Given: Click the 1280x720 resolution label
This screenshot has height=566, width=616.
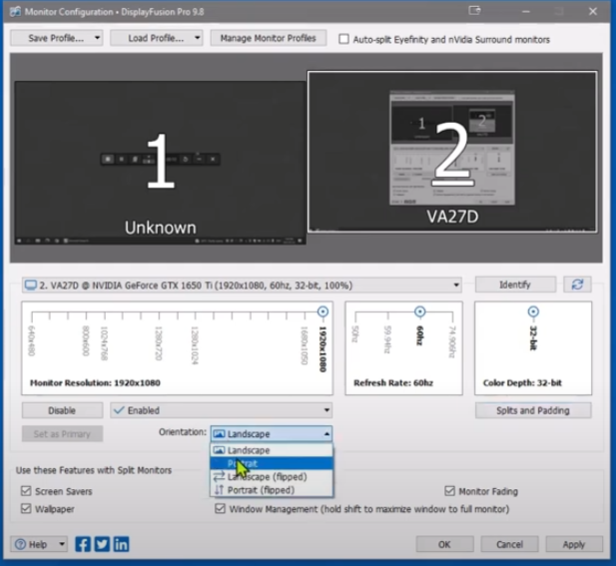Looking at the screenshot, I should pos(158,343).
